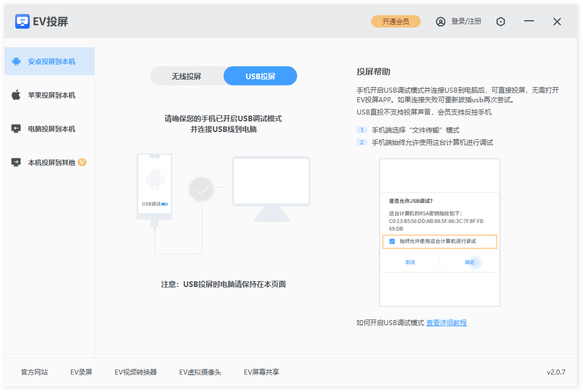
Task: Click the Apple logo icon in sidebar
Action: pyautogui.click(x=16, y=95)
